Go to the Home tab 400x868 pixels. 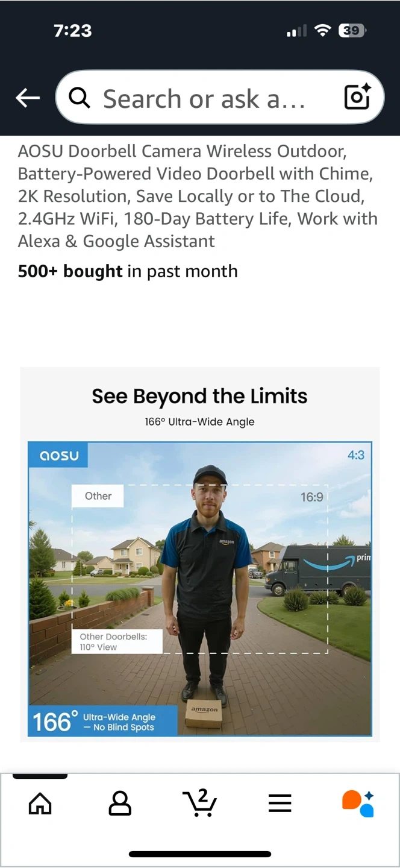point(40,804)
